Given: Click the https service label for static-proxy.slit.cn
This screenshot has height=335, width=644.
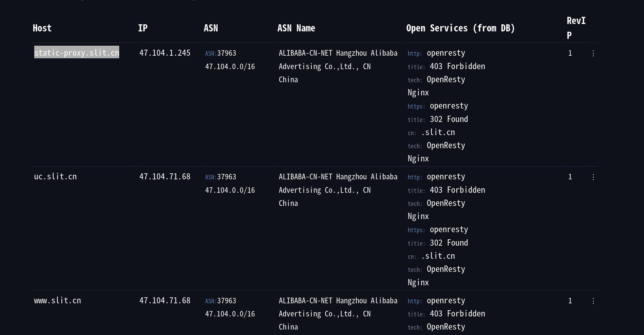Looking at the screenshot, I should pos(416,107).
